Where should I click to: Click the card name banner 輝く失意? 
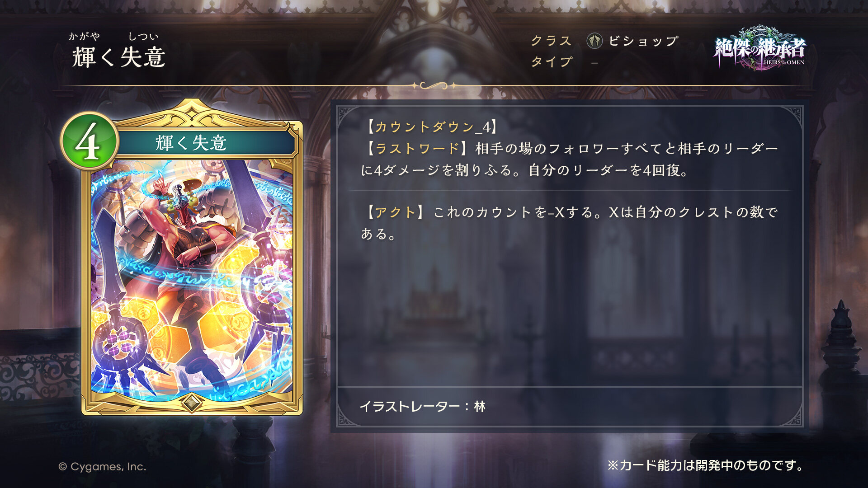pos(192,143)
